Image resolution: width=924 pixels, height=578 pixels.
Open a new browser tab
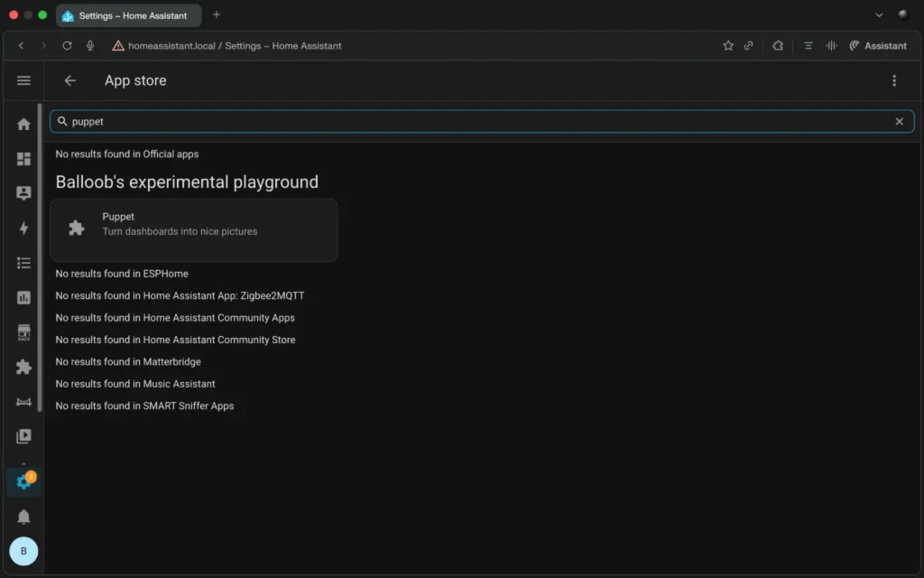pos(217,14)
